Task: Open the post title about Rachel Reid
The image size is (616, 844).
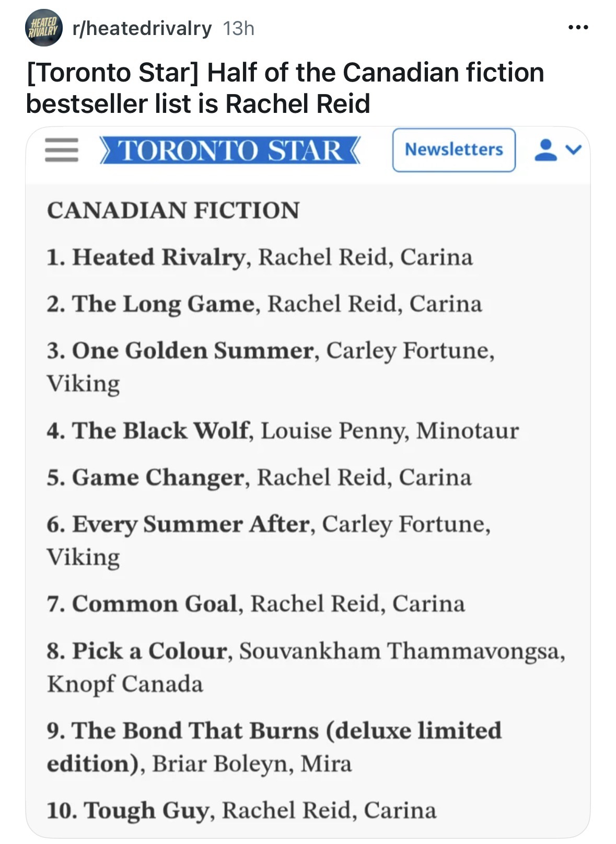Action: pyautogui.click(x=285, y=87)
